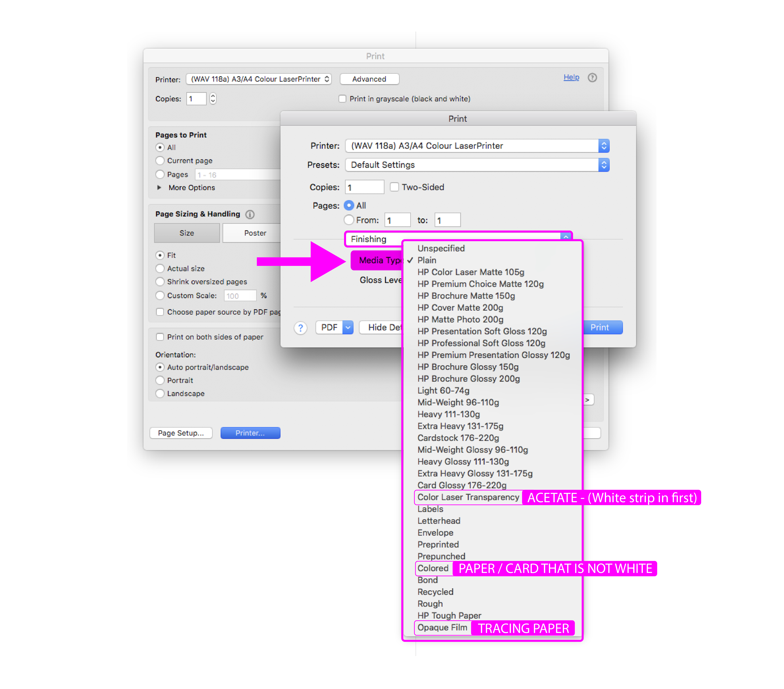Select the From page range radio button

[x=349, y=220]
